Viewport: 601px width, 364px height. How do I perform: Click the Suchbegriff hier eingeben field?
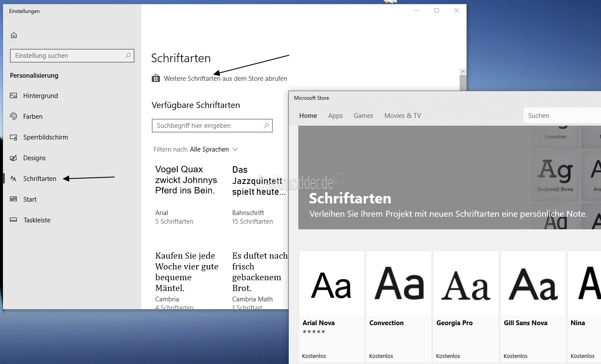tap(212, 126)
